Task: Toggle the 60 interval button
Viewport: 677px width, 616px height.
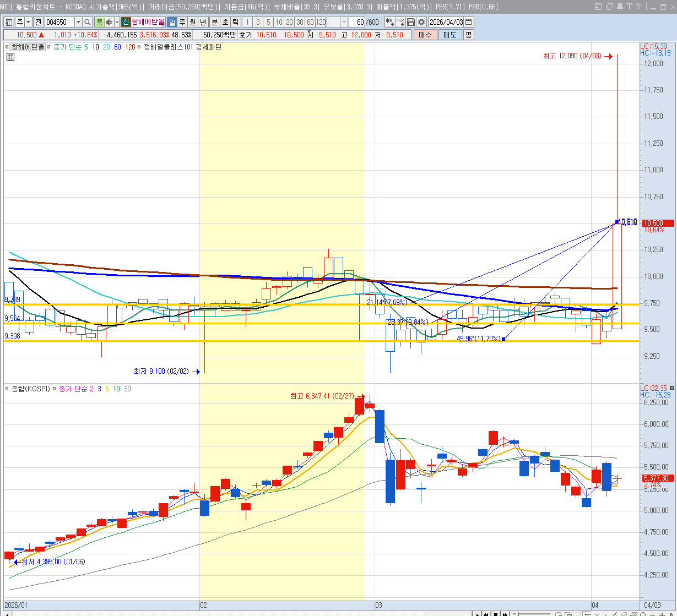Action: click(x=310, y=22)
